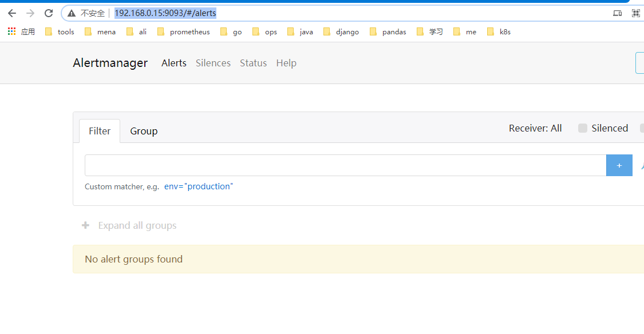Open the pandas bookmark folder

point(388,31)
